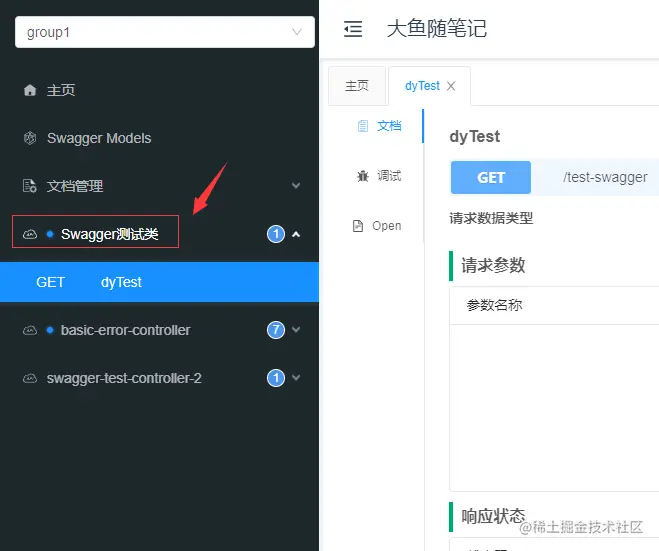Viewport: 659px width, 551px height.
Task: Click the 请求参数 section heading
Action: 493,265
